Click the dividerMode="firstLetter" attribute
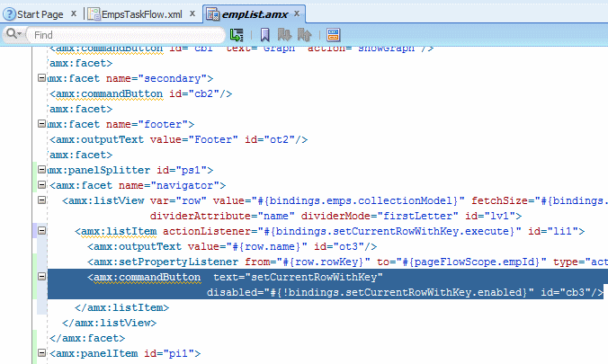608x364 pixels. point(380,216)
